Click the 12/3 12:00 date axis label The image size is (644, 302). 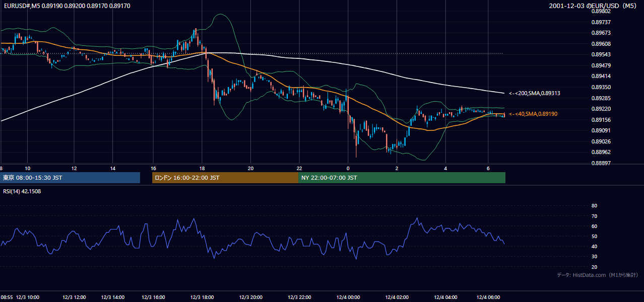74,297
